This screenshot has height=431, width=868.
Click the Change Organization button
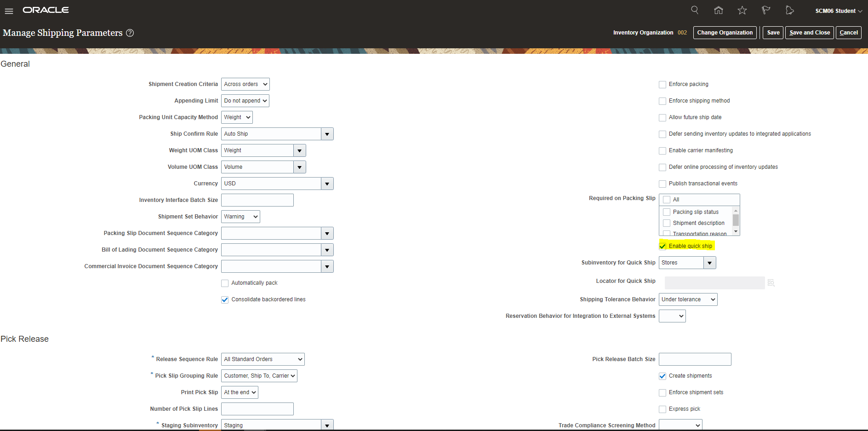click(725, 32)
